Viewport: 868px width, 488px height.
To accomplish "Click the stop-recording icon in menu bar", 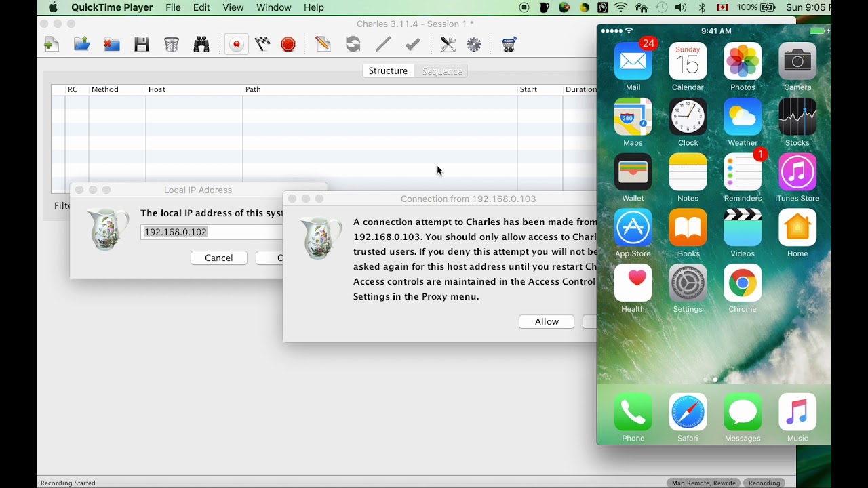I will [524, 7].
